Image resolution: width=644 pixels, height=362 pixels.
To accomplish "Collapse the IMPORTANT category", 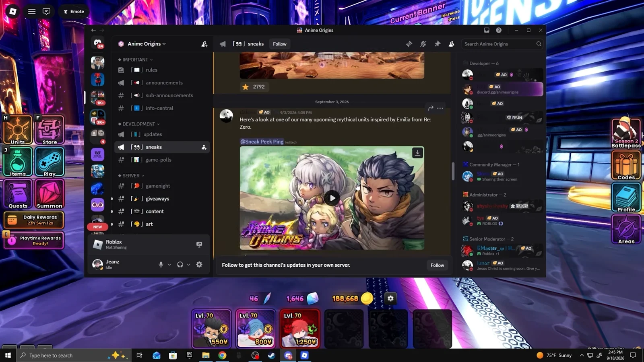I will 135,60.
